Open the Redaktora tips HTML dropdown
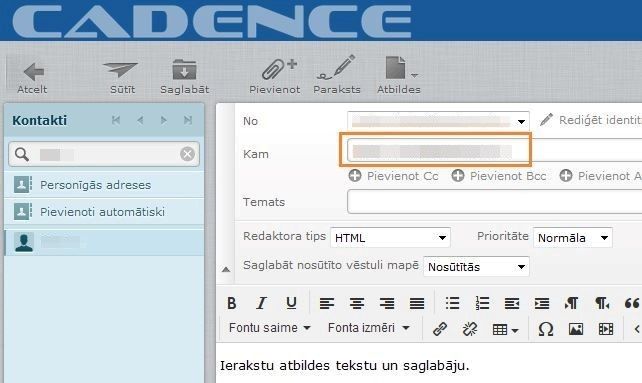 (390, 238)
